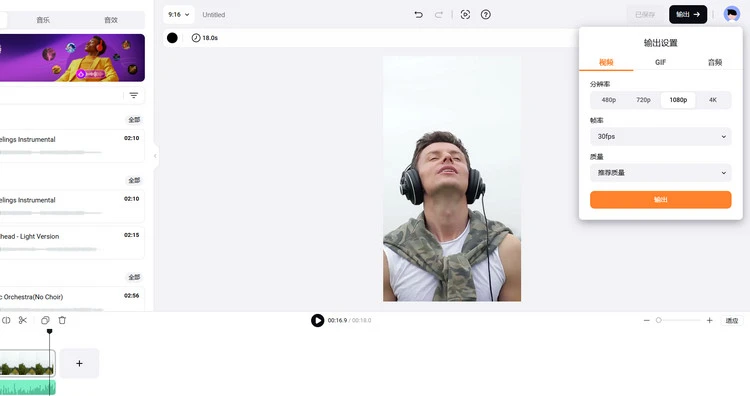This screenshot has width=750, height=396.
Task: Switch to the GIF export tab
Action: (661, 62)
